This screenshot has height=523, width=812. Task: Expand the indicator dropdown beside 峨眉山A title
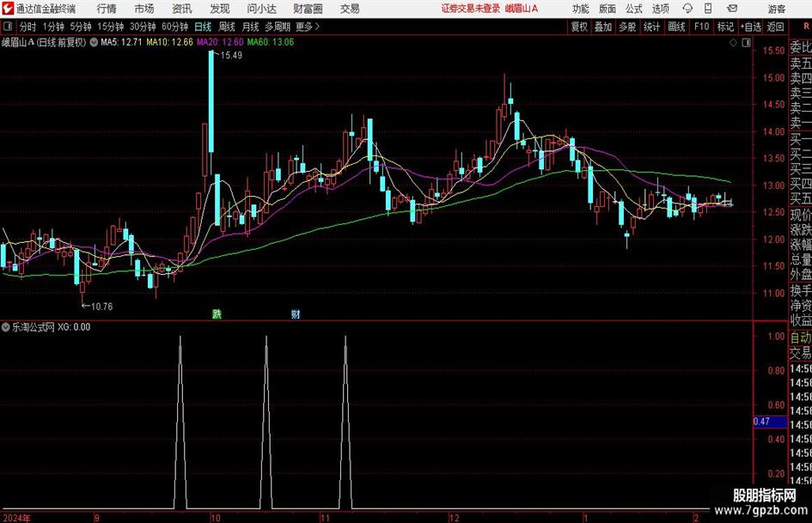(94, 42)
